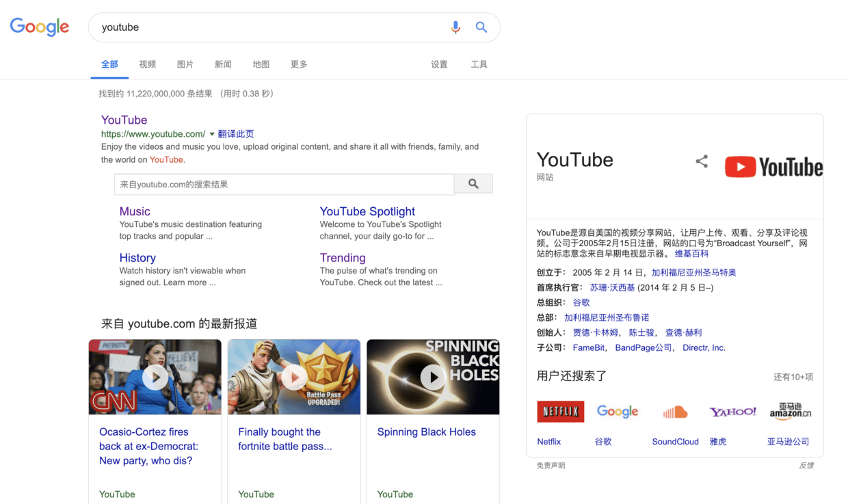Viewport: 848px width, 504px height.
Task: Expand dropdown arrow beside youtube.com URL
Action: coord(212,134)
